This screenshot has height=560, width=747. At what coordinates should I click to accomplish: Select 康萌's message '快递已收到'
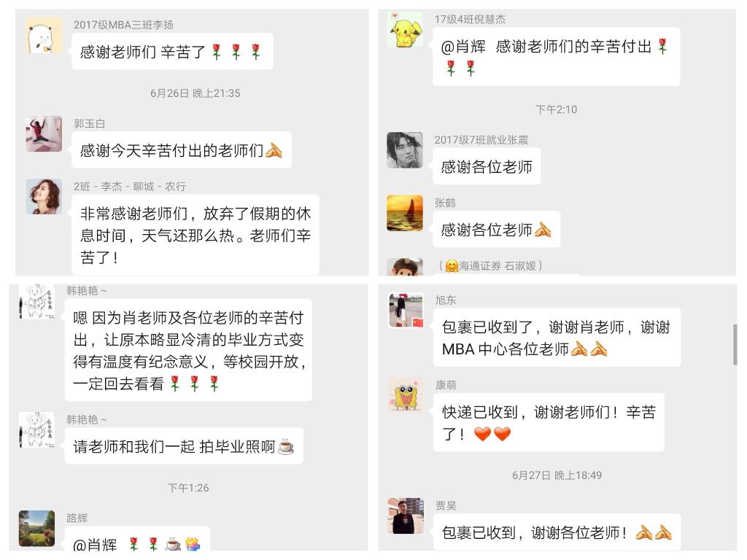[x=549, y=422]
